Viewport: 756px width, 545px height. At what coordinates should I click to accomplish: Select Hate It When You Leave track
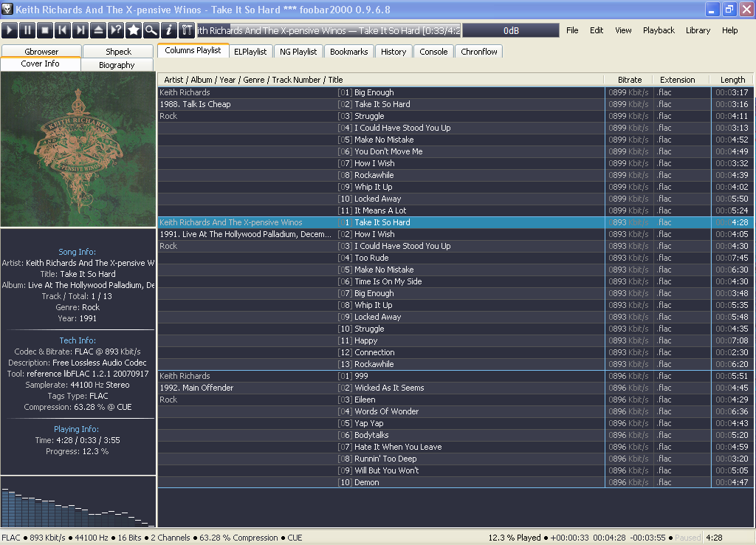pos(456,447)
